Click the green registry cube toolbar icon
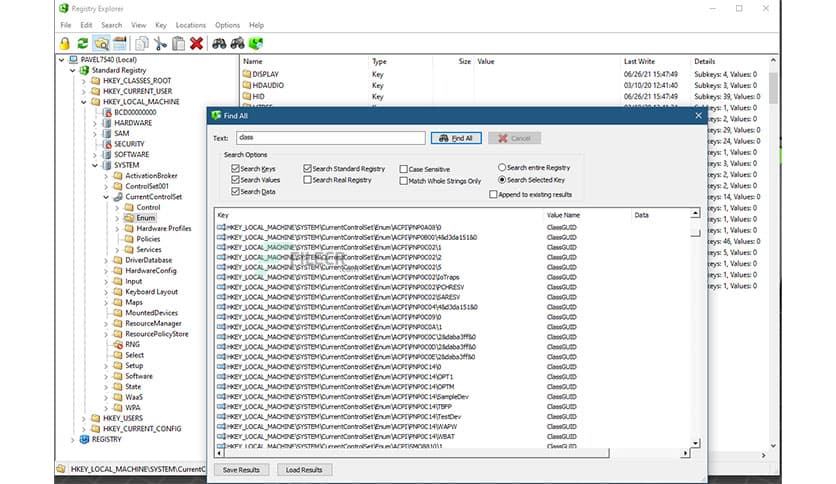Screen dimensions: 836x484 tap(256, 43)
